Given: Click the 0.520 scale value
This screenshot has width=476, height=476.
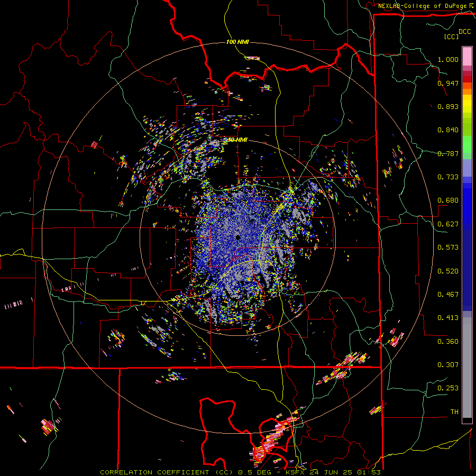Looking at the screenshot, I should [x=448, y=271].
